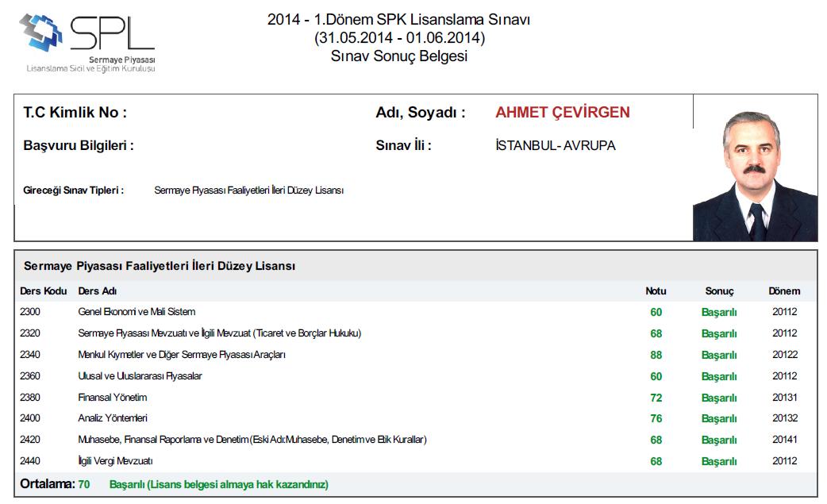Click the 'Dönem' column header
This screenshot has width=827, height=504.
tap(784, 291)
